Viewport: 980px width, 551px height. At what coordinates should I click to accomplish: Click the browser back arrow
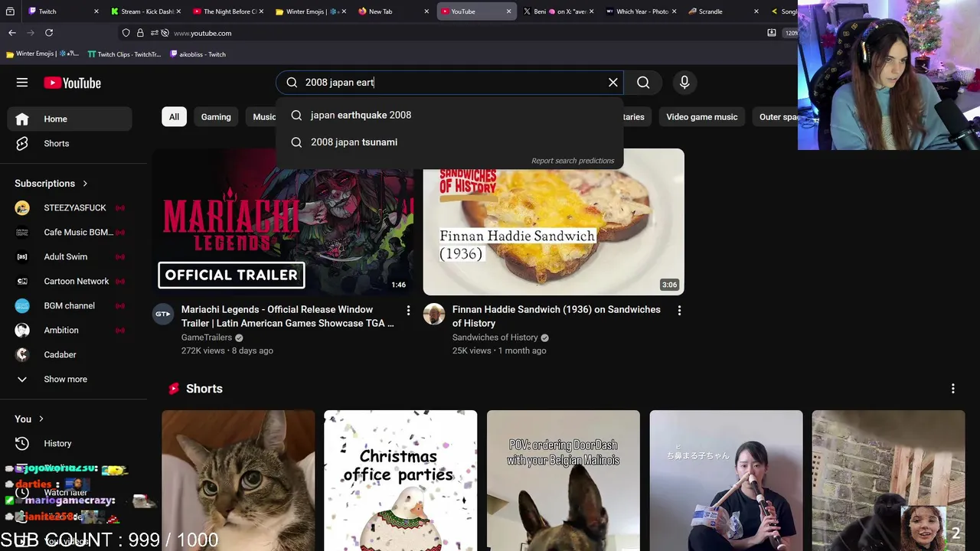pos(12,33)
